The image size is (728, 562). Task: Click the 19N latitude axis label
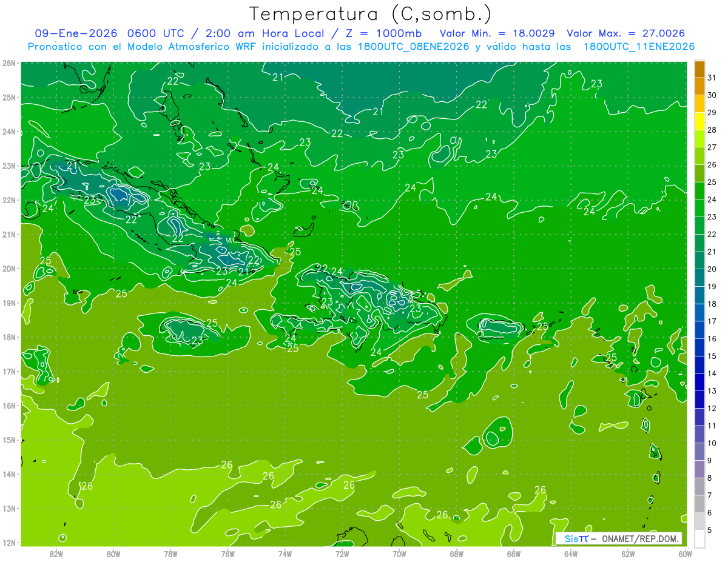click(x=9, y=303)
